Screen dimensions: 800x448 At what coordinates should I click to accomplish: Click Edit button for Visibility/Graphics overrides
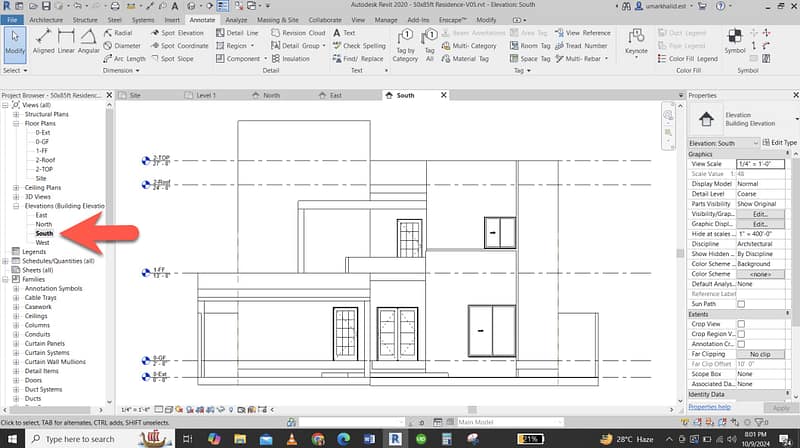(759, 214)
